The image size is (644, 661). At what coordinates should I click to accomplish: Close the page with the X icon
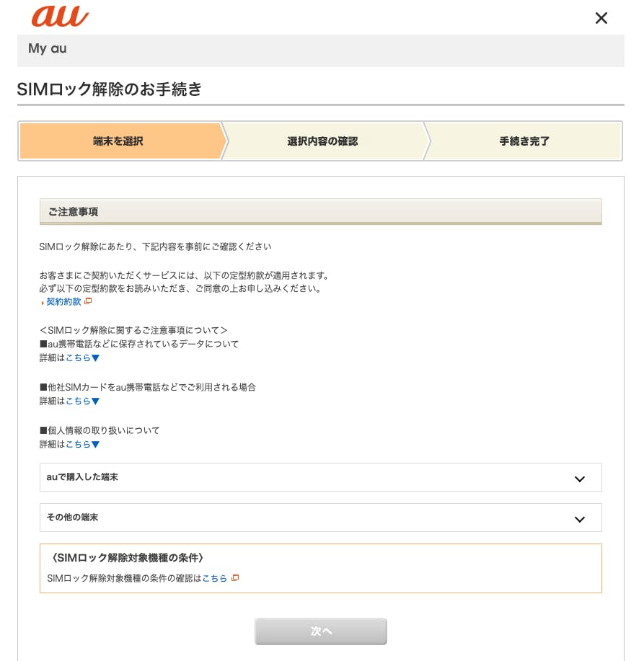pos(601,18)
